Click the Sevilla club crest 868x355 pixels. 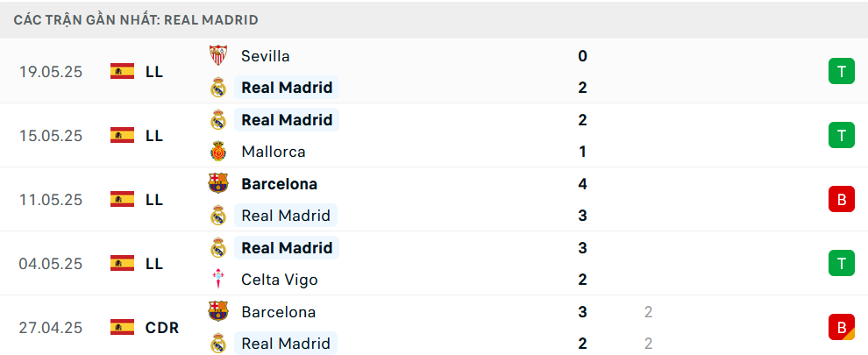(218, 56)
